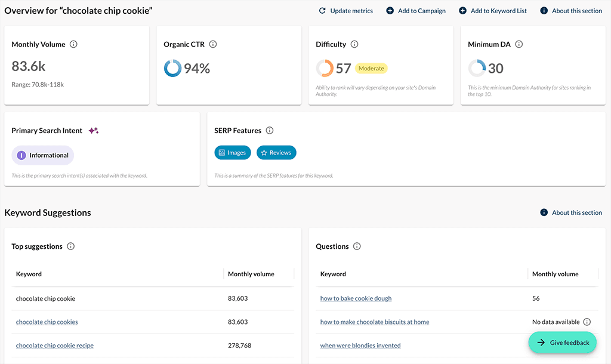Screen dimensions: 611x364
Task: Open the chocolate chip cookie recipe link
Action: point(54,346)
